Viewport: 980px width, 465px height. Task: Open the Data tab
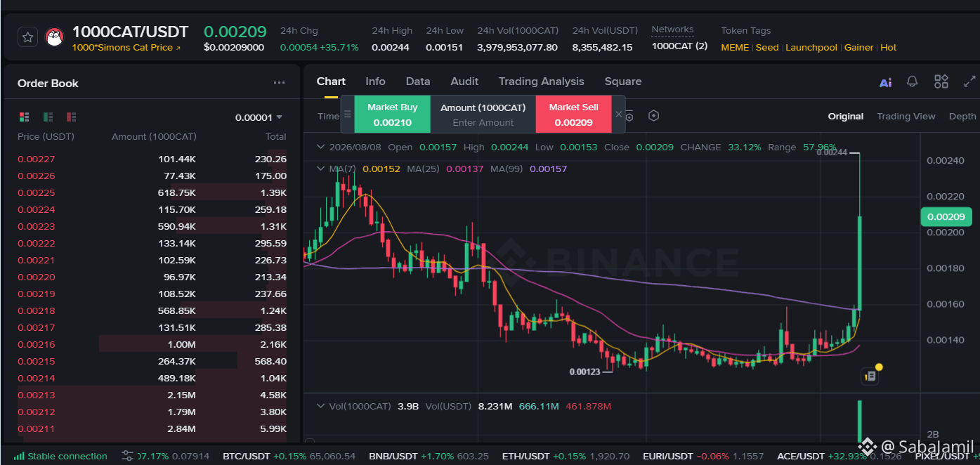click(x=418, y=81)
